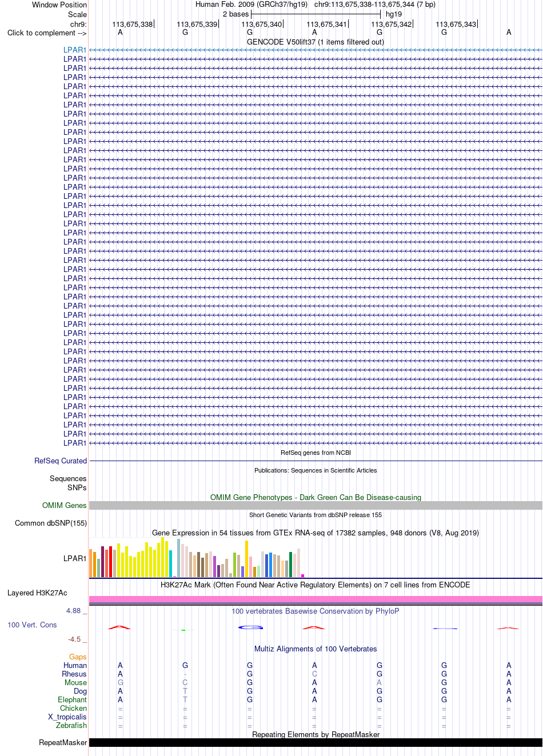The image size is (543, 756).
Task: Click the T base in the Elephant row
Action: tap(185, 700)
